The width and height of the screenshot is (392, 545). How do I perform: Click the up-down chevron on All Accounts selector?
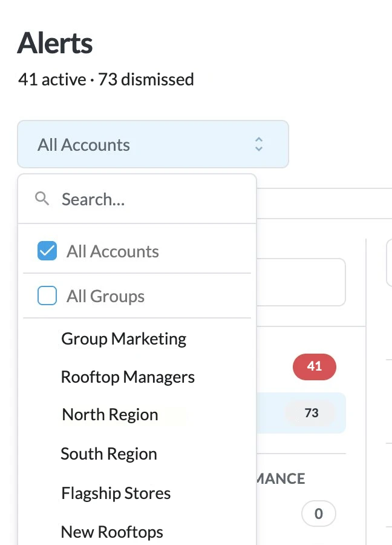point(259,144)
